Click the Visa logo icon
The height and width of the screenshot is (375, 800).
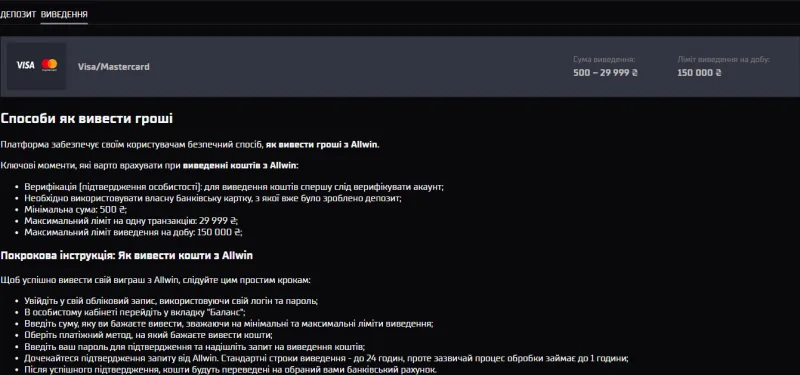(x=26, y=65)
